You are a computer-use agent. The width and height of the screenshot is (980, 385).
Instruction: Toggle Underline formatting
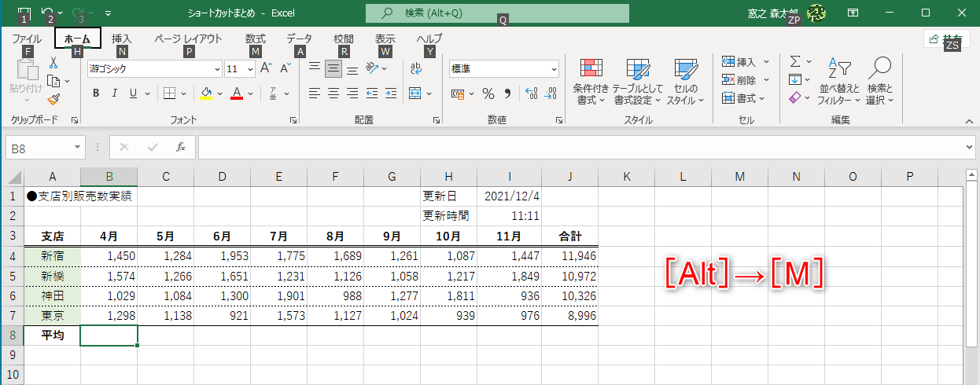(133, 93)
